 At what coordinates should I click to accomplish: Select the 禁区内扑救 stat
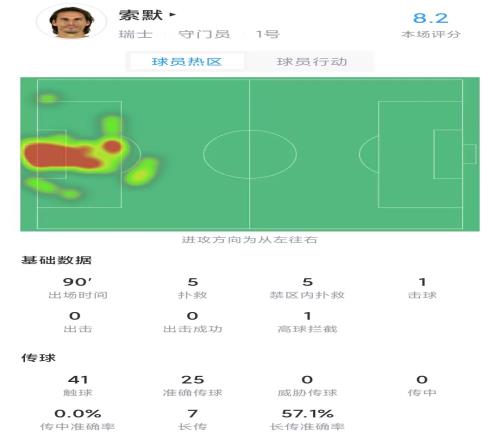click(307, 288)
